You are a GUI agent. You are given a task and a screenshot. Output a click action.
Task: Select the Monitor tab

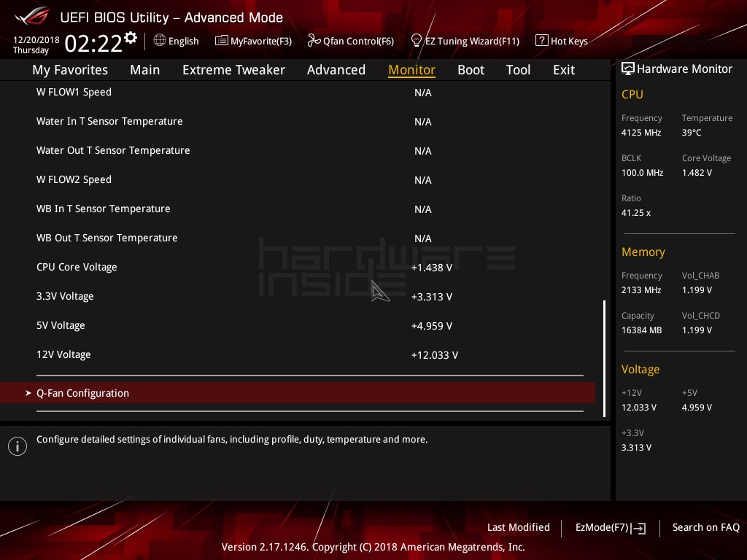(x=411, y=70)
